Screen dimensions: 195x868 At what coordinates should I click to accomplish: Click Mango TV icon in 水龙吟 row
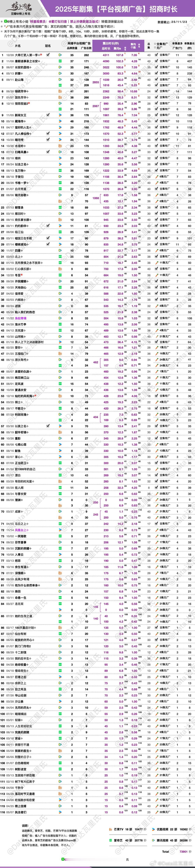60,146
